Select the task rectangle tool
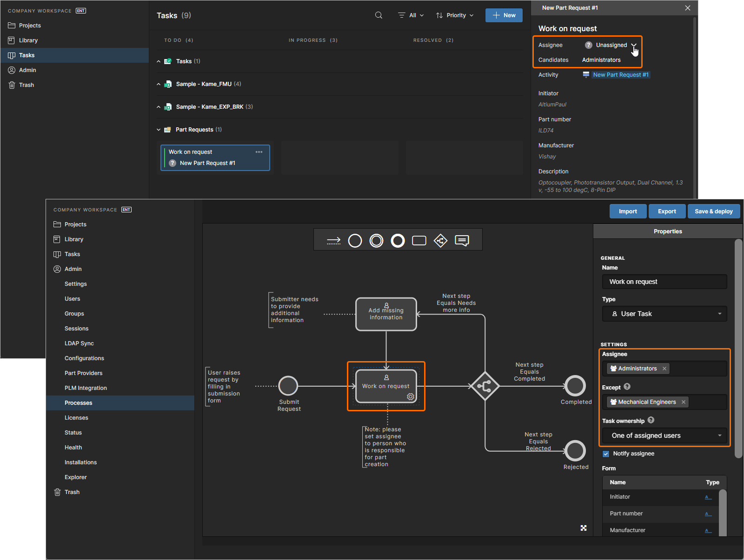 click(x=419, y=240)
